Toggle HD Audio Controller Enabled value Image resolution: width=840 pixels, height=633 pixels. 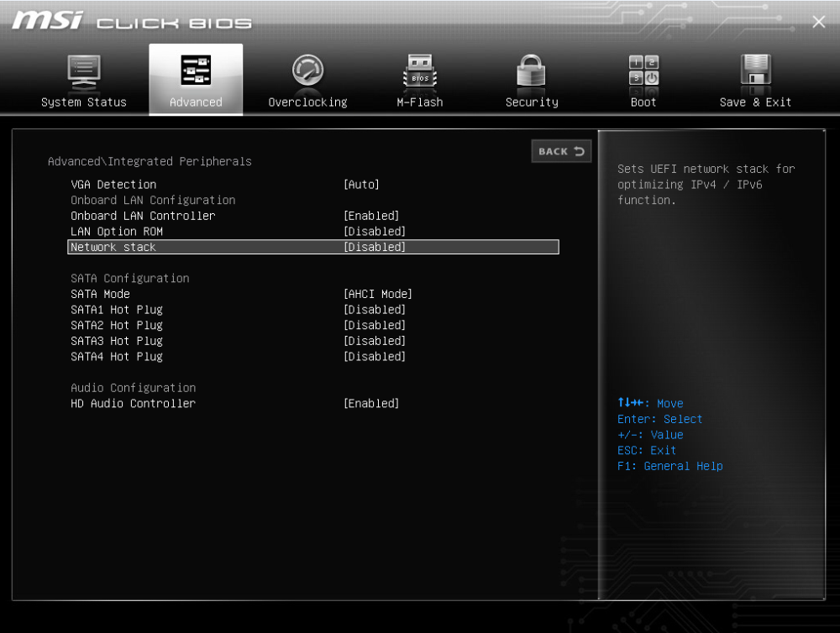coord(371,404)
